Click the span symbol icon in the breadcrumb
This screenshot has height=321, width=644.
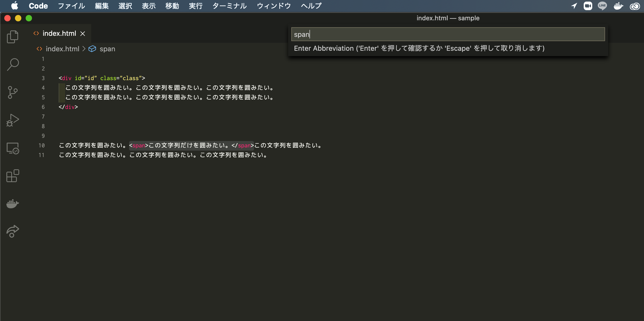92,49
